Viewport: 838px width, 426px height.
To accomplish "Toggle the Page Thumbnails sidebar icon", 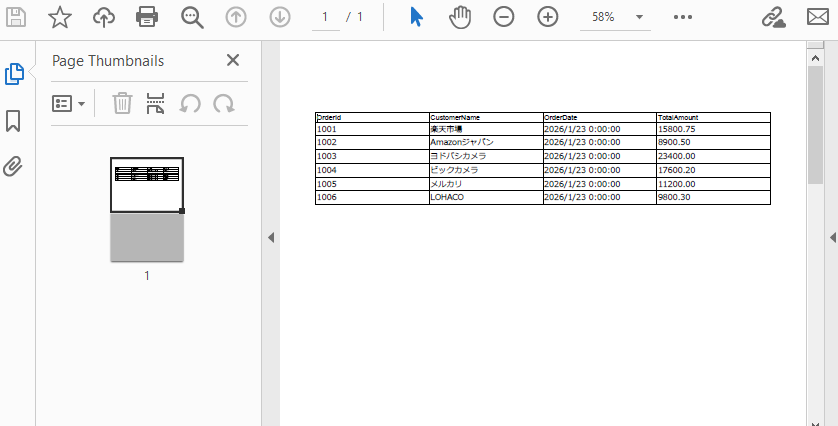I will tap(14, 74).
